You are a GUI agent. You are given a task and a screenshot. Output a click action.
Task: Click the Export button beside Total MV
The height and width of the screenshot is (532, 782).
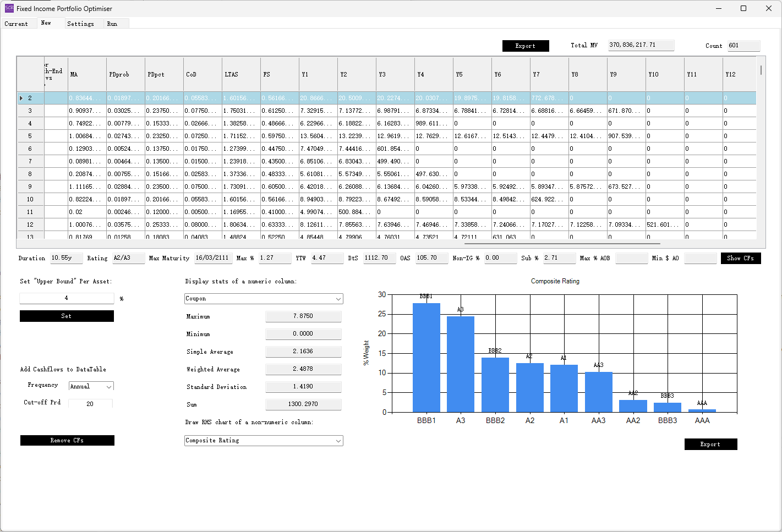click(x=525, y=46)
